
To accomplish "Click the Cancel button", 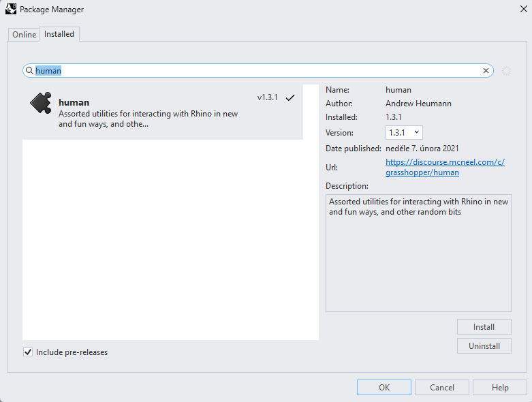I will (x=442, y=388).
